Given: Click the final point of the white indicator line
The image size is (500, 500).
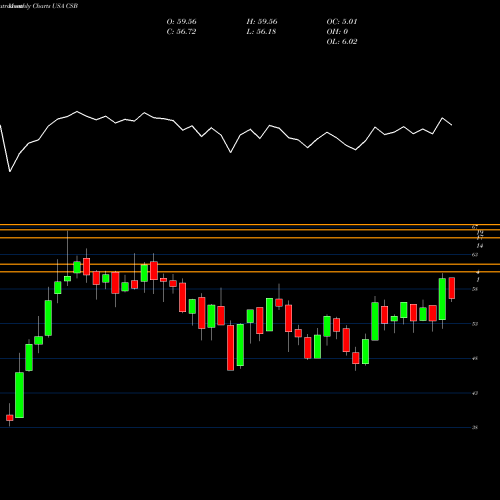Looking at the screenshot, I should point(452,125).
